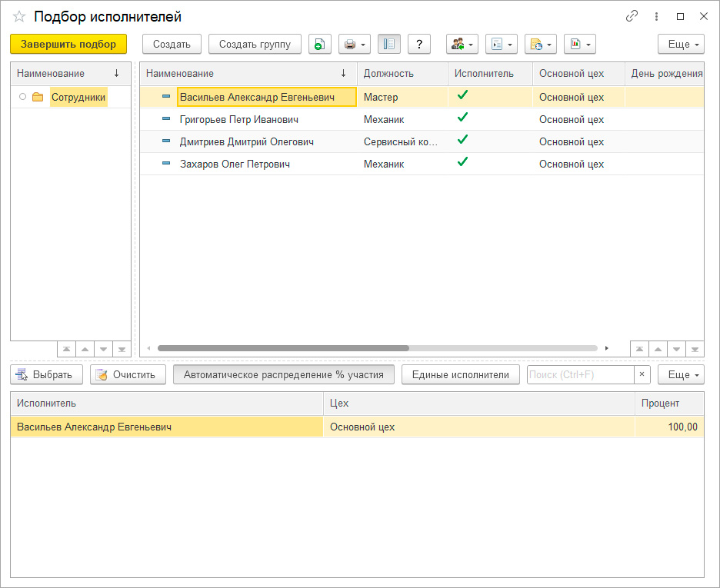Open the top toolbar Еще menu
Viewport: 720px width, 588px height.
[x=681, y=44]
